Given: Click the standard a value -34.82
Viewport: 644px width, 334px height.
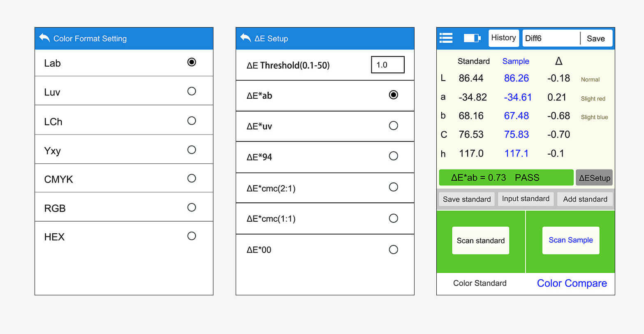Looking at the screenshot, I should pyautogui.click(x=473, y=97).
